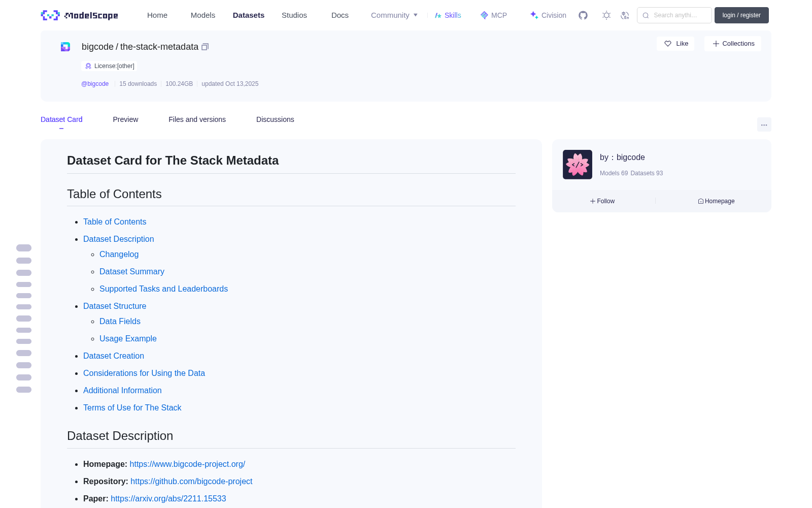812x508 pixels.
Task: Focus the Search anything input field
Action: coord(674,15)
